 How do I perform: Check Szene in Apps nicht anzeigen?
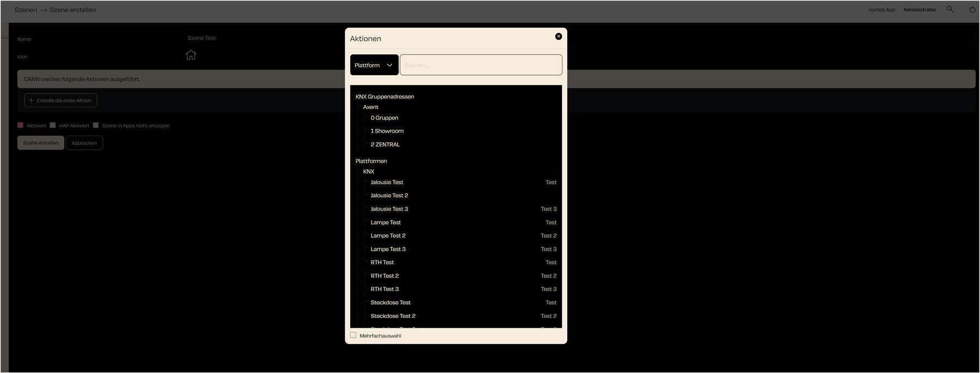point(96,125)
